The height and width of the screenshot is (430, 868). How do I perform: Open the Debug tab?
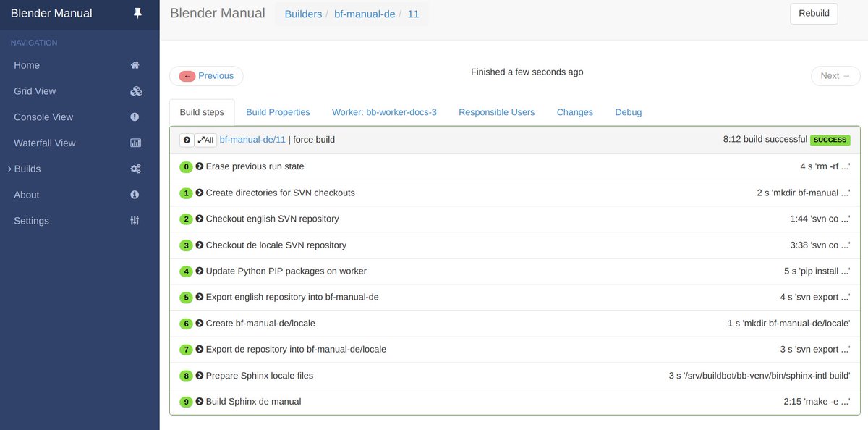[628, 112]
